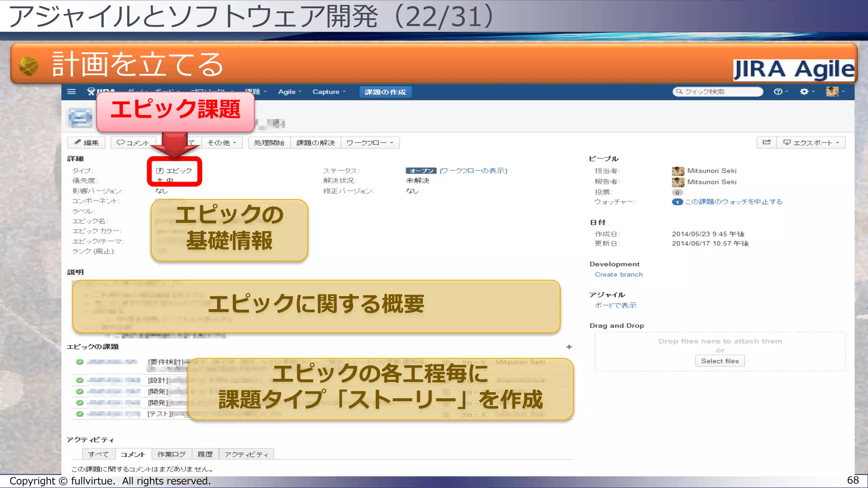Click the Create branch link

(x=619, y=274)
